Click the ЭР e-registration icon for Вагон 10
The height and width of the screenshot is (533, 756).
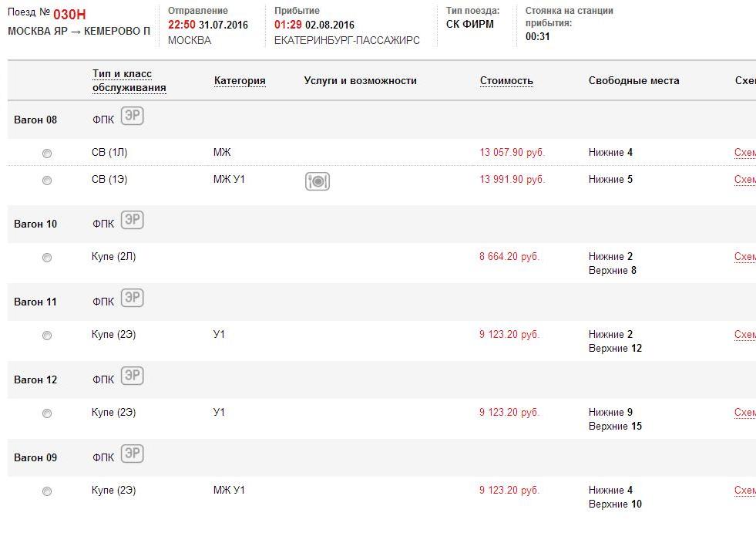click(133, 220)
